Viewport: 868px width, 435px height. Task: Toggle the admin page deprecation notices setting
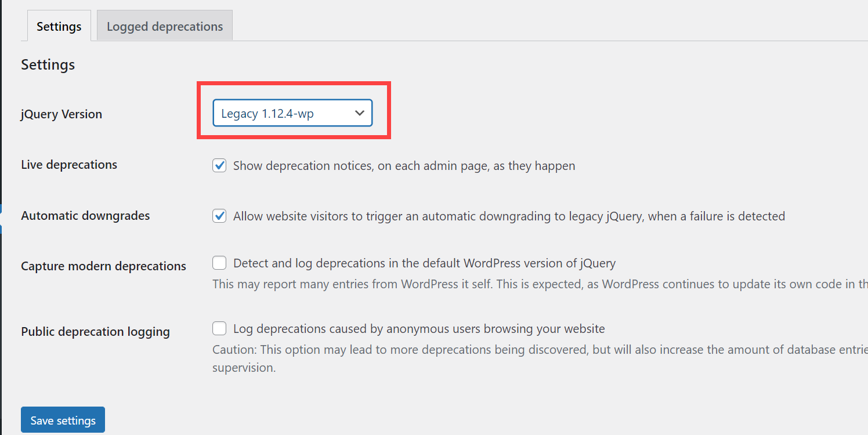(x=219, y=165)
